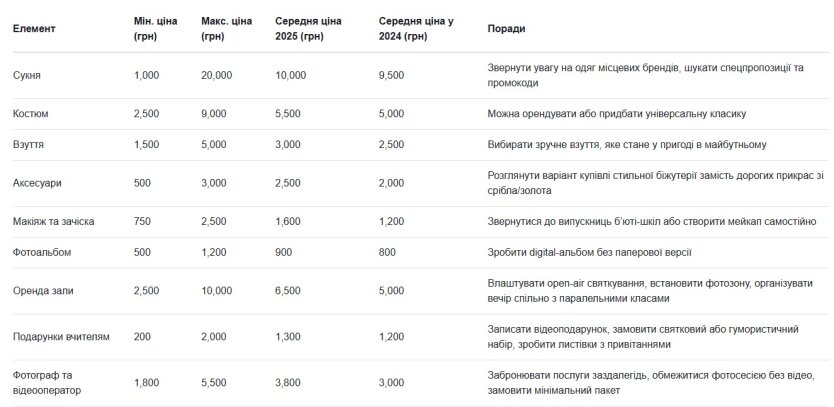Screen dimensions: 834x407
Task: Select the 20,000 max price for Сукня
Action: 216,76
